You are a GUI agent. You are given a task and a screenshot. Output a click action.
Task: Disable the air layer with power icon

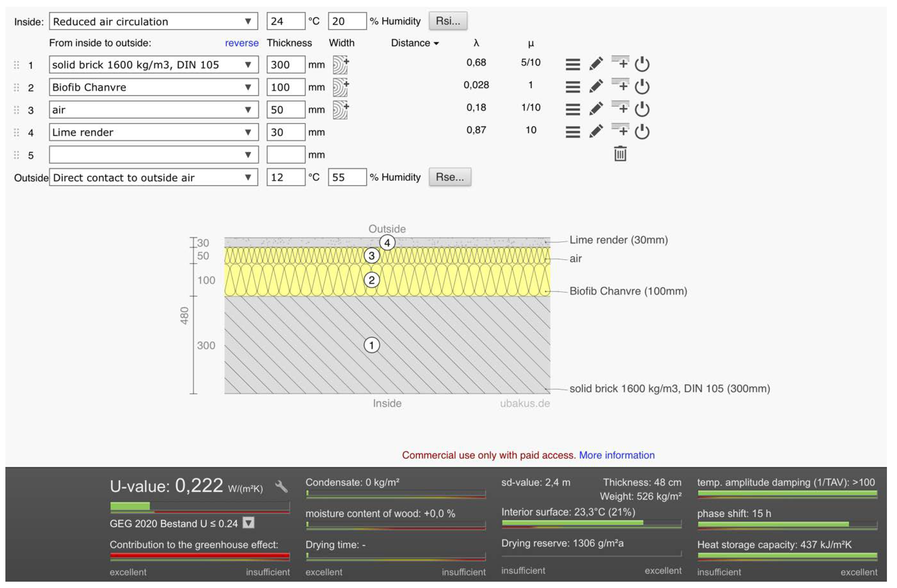tap(642, 110)
